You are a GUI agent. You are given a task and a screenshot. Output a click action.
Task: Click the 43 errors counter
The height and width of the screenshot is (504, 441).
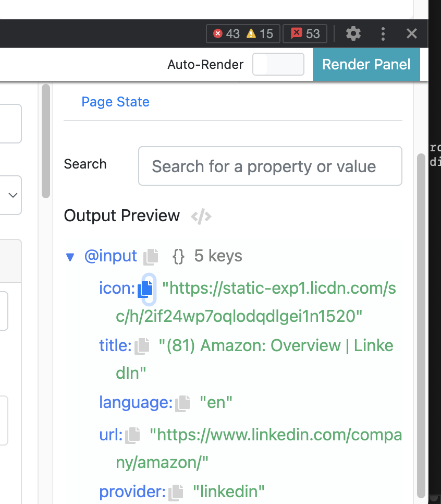pos(226,33)
